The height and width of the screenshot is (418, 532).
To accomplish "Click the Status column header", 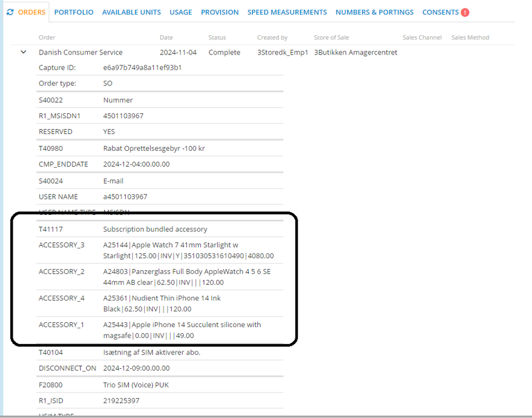I will (217, 38).
